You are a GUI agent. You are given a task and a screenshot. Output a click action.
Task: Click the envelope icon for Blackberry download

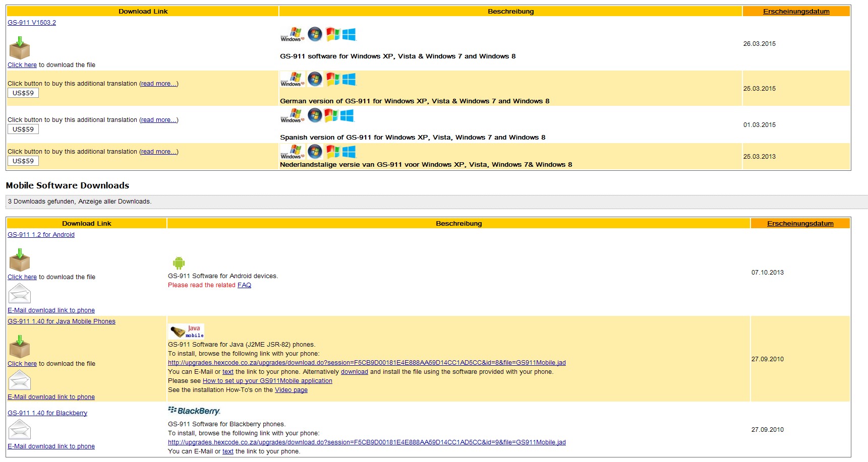(20, 430)
